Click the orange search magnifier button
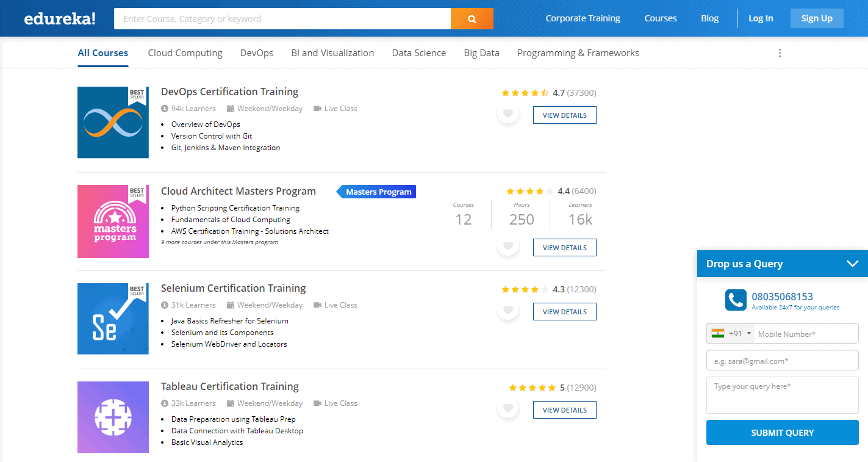 pyautogui.click(x=472, y=19)
